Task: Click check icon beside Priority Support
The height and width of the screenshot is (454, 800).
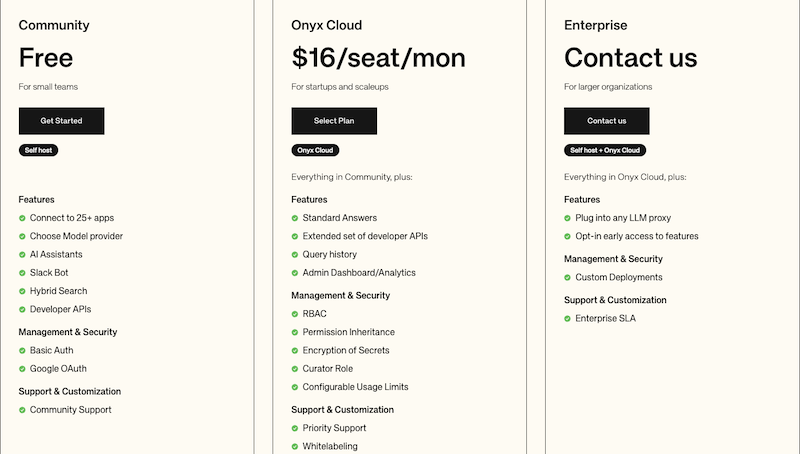Action: click(x=294, y=428)
